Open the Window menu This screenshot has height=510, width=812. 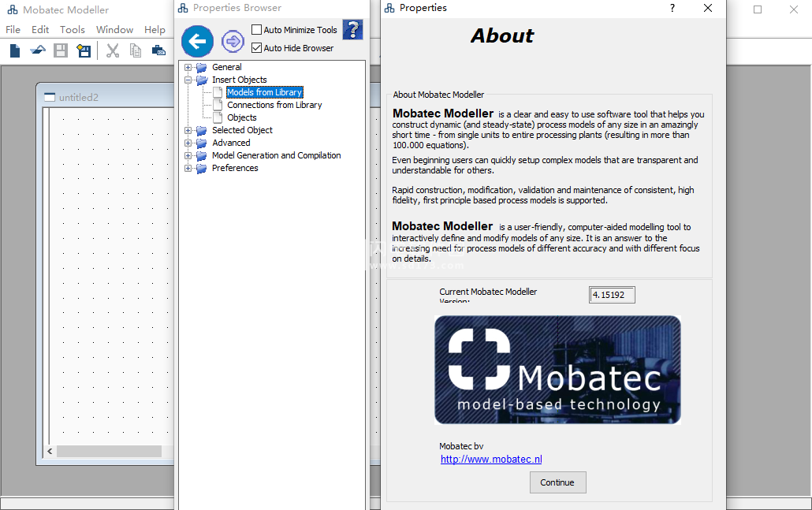114,29
